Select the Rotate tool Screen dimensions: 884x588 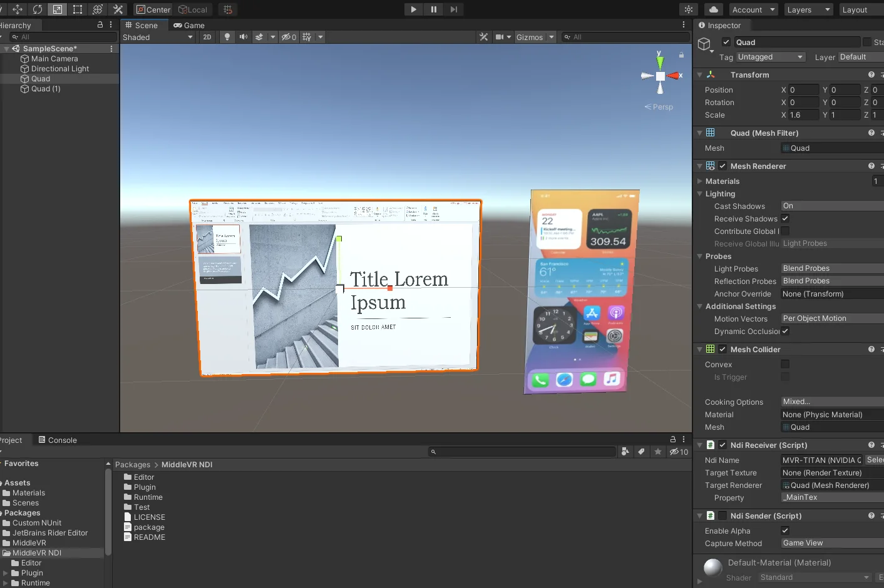pos(38,9)
